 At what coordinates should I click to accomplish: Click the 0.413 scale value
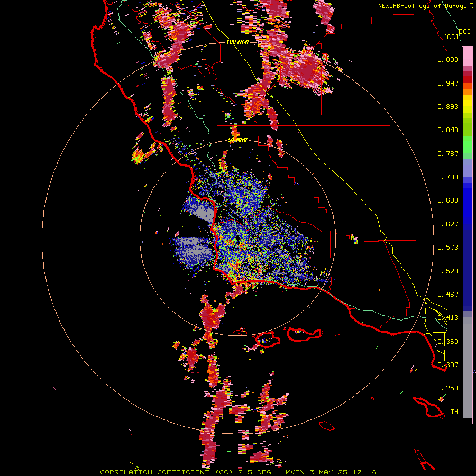(x=448, y=318)
